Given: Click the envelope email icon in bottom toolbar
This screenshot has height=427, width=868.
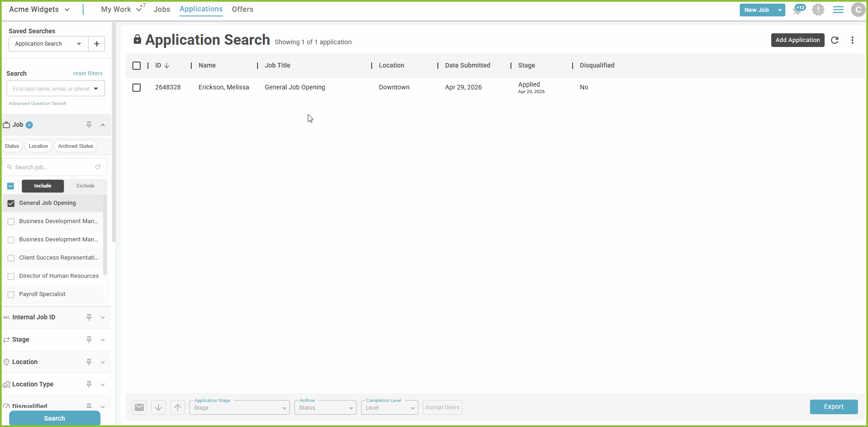Looking at the screenshot, I should pyautogui.click(x=139, y=407).
